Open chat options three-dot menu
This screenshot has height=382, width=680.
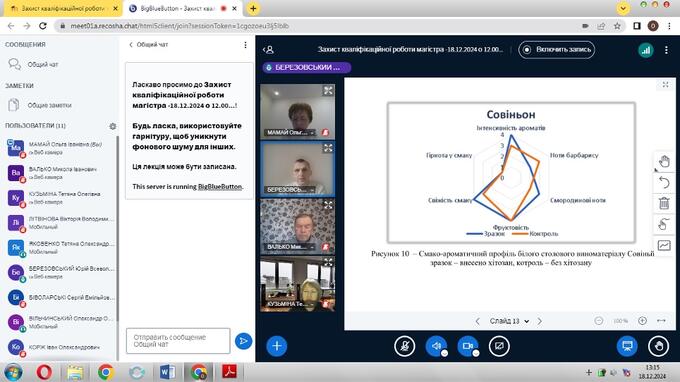[x=245, y=45]
